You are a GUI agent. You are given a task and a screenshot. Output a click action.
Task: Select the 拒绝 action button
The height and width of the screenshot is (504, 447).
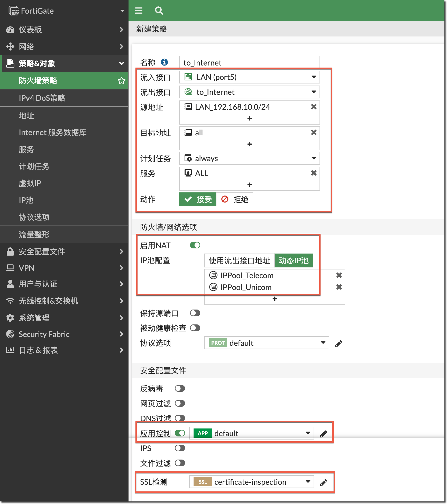point(235,199)
